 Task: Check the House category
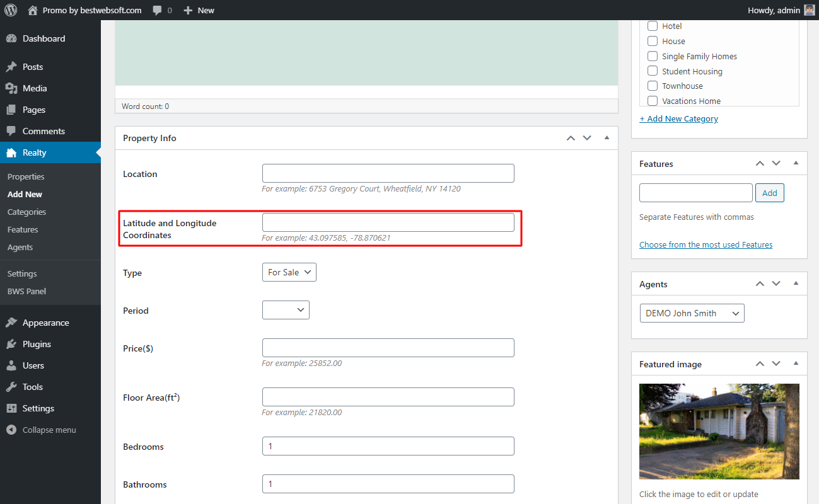click(x=653, y=41)
